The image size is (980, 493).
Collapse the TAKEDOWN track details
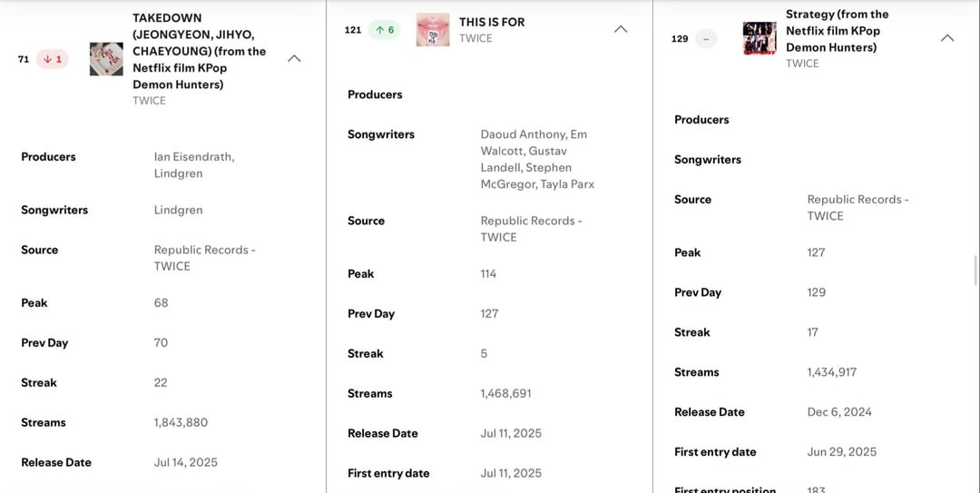294,59
